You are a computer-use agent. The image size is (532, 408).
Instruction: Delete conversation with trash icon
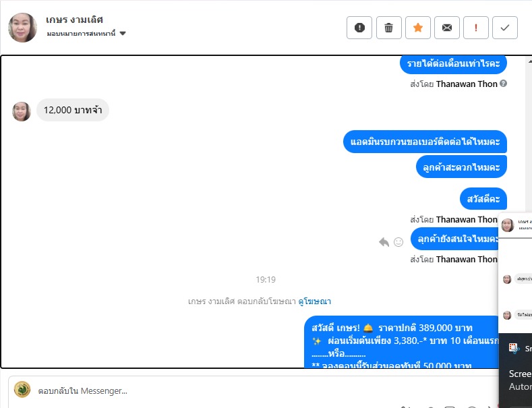point(389,28)
